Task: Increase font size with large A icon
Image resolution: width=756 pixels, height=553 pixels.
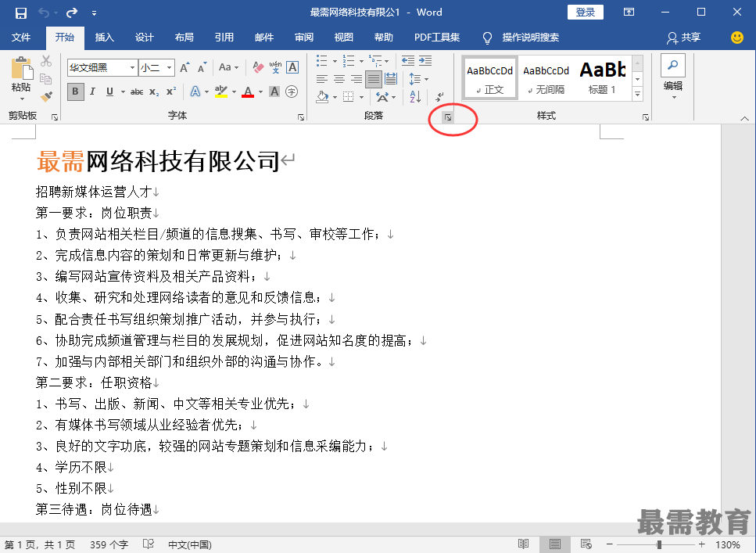Action: click(185, 67)
